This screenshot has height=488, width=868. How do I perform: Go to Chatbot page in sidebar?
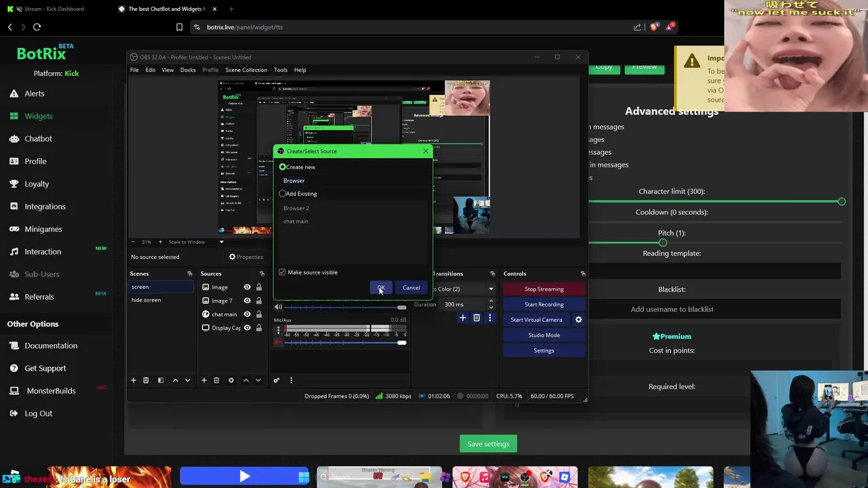[x=38, y=138]
